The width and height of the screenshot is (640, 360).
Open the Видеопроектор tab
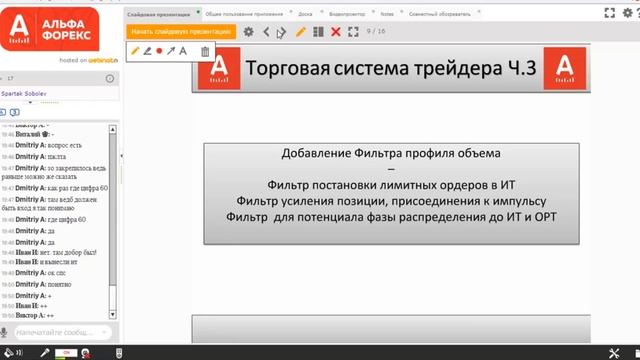pyautogui.click(x=347, y=14)
